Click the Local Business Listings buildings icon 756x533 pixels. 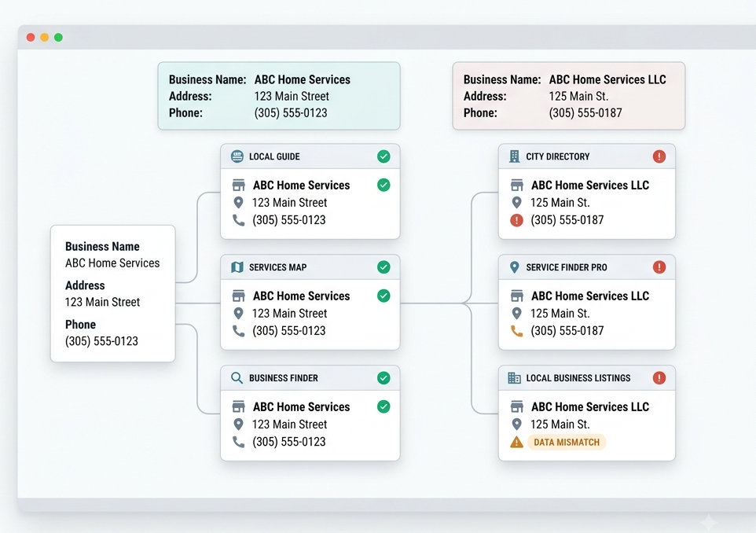click(515, 377)
